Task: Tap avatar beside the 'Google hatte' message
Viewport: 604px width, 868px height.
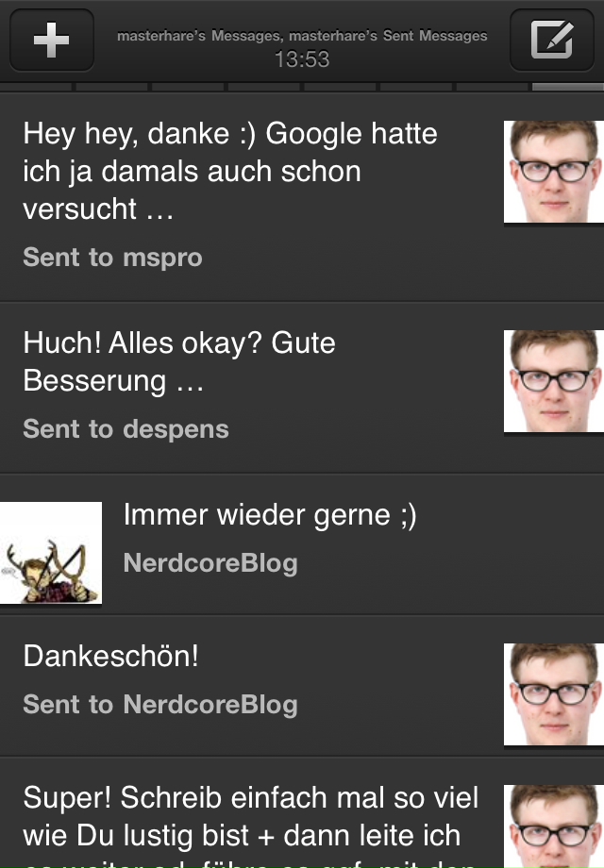Action: tap(554, 172)
